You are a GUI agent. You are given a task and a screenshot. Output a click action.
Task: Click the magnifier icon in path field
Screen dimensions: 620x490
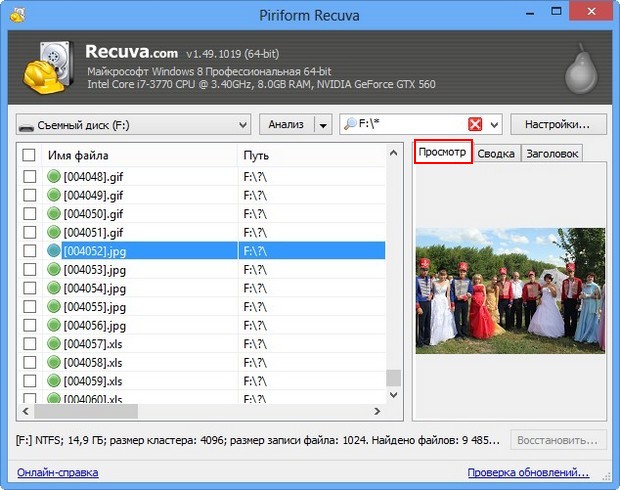click(x=349, y=125)
